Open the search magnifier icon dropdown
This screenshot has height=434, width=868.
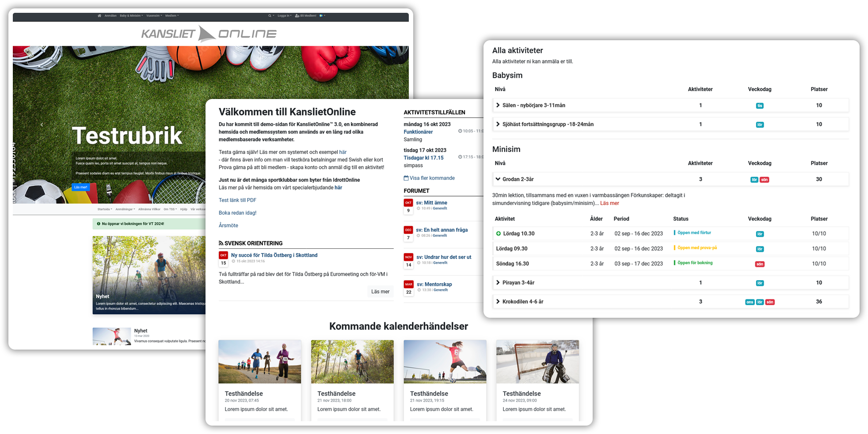[271, 15]
